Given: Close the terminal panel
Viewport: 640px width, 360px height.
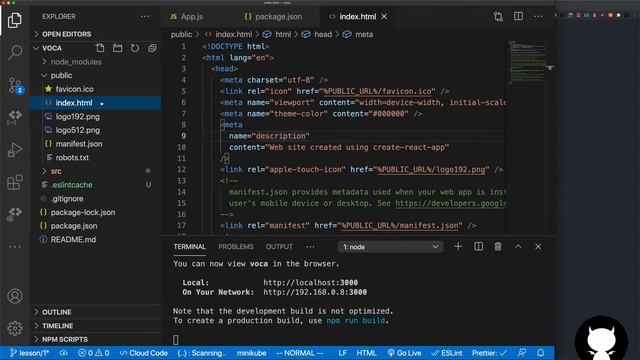Looking at the screenshot, I should [538, 247].
